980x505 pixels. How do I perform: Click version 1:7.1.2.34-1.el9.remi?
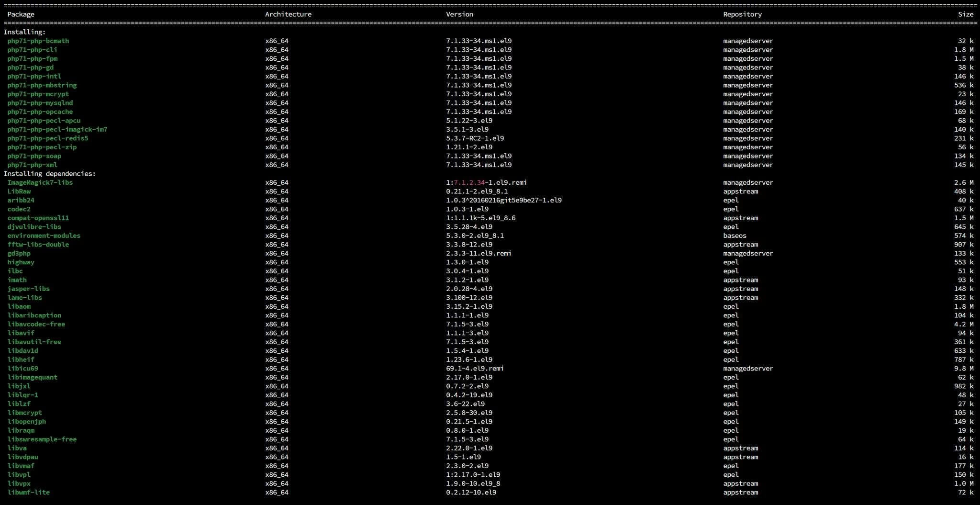click(x=486, y=183)
